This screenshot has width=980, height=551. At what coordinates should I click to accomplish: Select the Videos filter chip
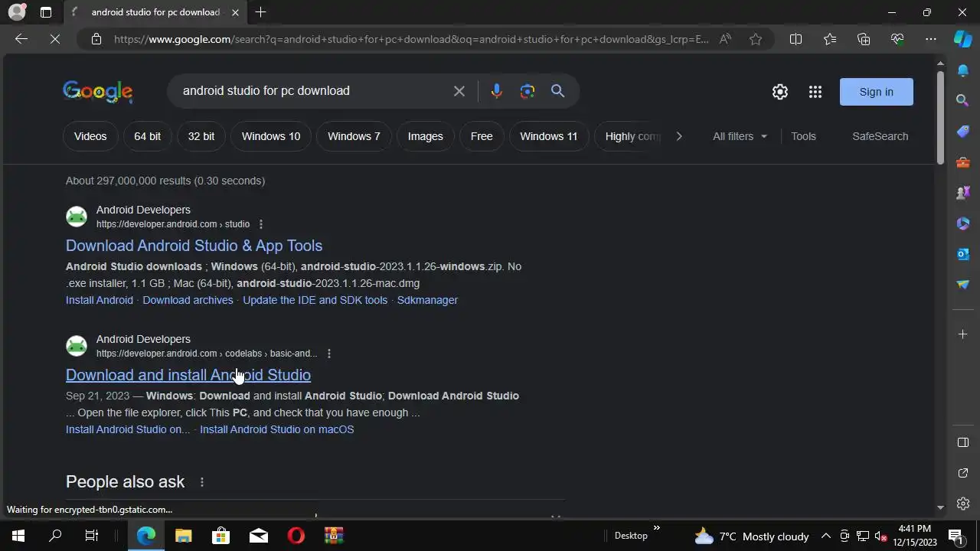(x=90, y=136)
